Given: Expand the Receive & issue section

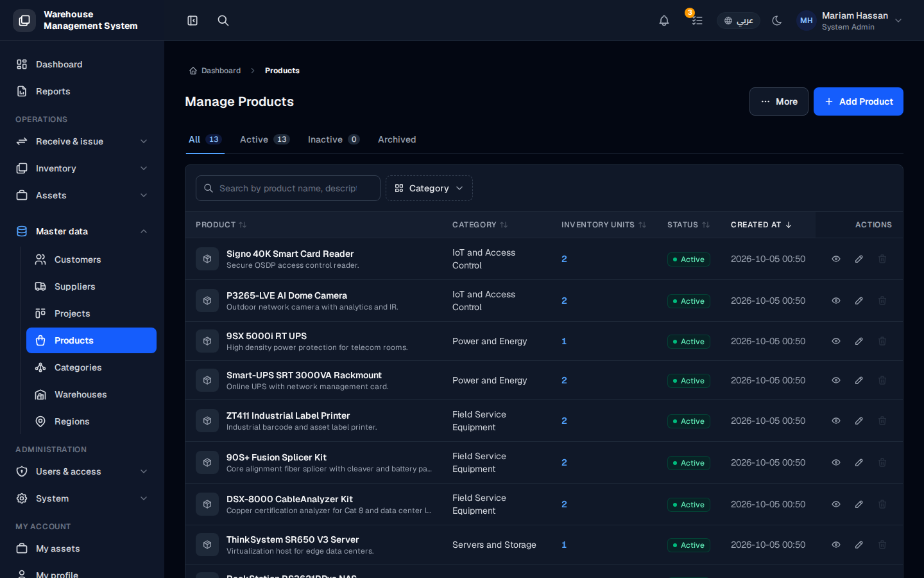Looking at the screenshot, I should [82, 141].
